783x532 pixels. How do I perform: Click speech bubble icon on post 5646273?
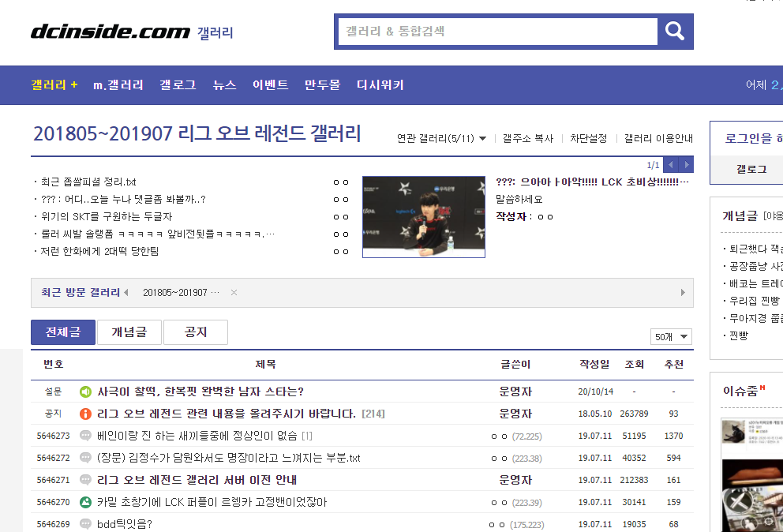click(x=85, y=436)
